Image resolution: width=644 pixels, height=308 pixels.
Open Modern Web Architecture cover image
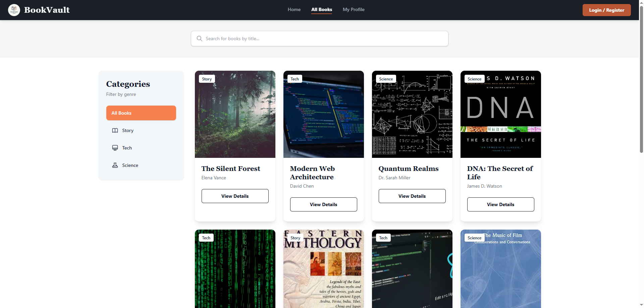pos(324,114)
